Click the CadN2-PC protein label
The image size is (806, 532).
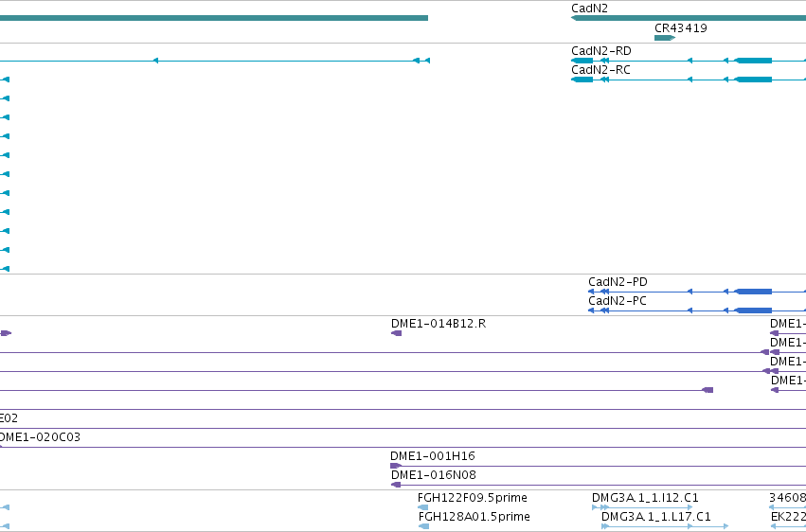(618, 301)
